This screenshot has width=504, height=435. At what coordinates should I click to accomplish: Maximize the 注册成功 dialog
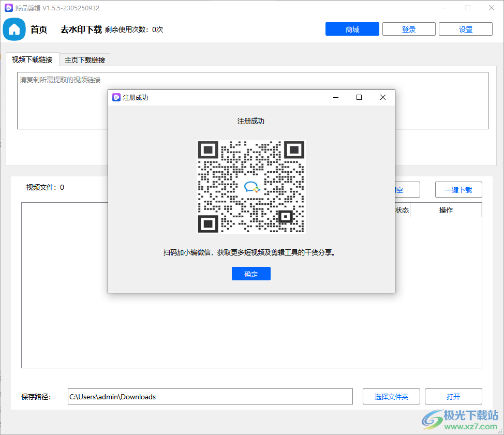[x=359, y=97]
